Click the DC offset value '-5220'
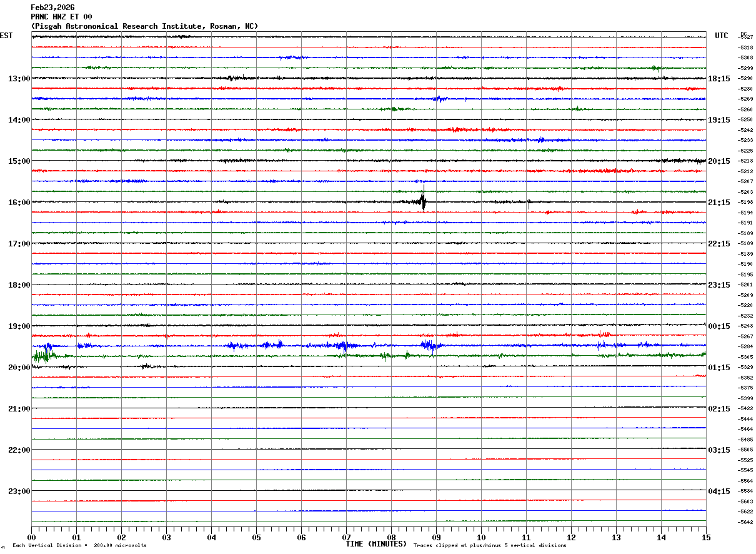 coord(745,305)
